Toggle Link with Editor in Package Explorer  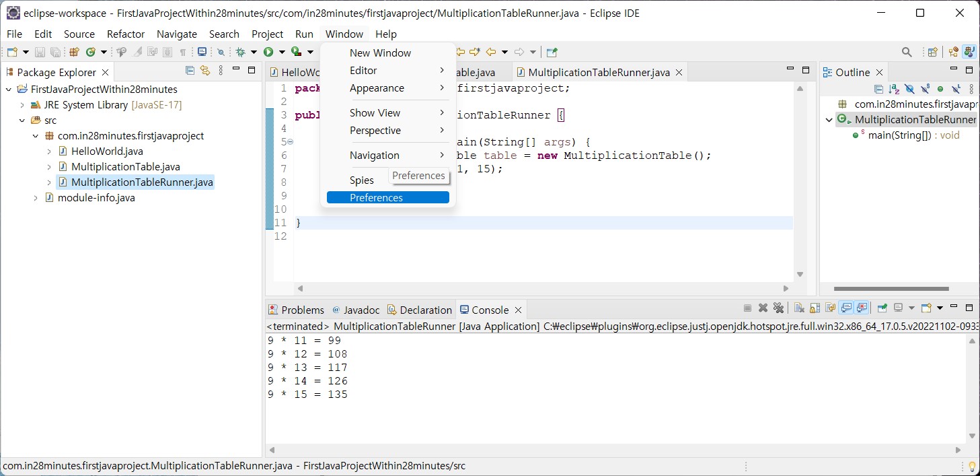pyautogui.click(x=205, y=70)
